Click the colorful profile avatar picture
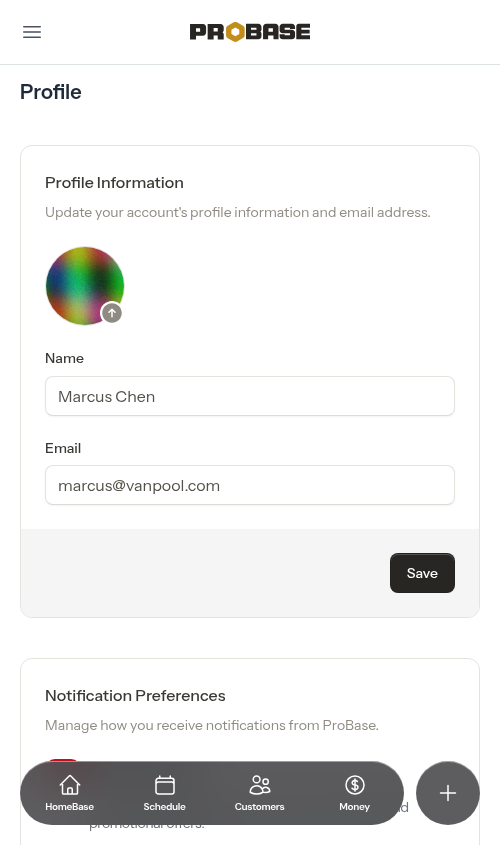Viewport: 500px width, 845px height. [x=85, y=286]
